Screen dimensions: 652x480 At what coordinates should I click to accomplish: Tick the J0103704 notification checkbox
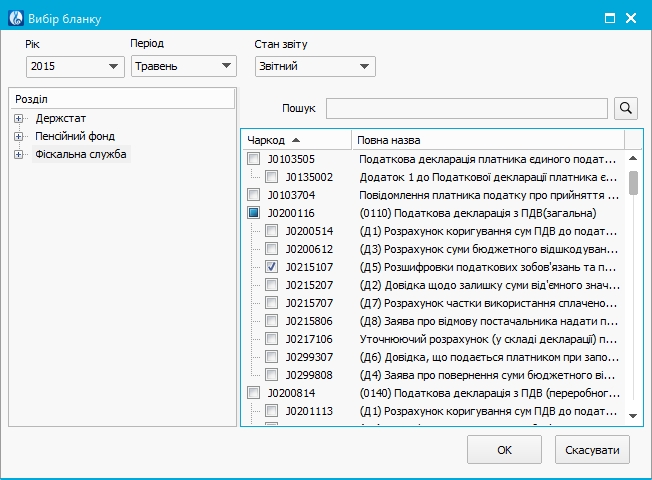[254, 195]
